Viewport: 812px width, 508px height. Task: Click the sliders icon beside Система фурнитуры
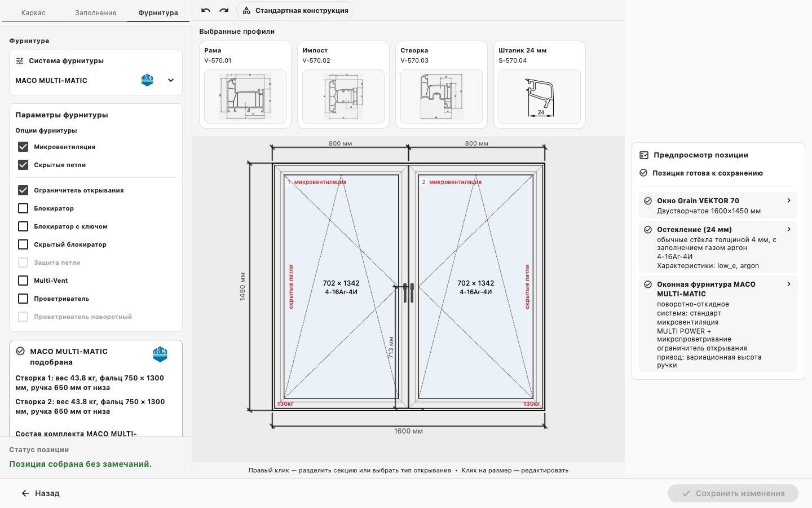pos(20,61)
